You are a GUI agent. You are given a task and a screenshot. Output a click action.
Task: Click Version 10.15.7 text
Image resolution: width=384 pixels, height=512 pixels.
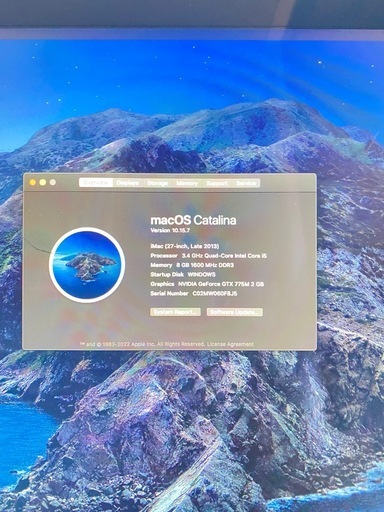pos(170,230)
